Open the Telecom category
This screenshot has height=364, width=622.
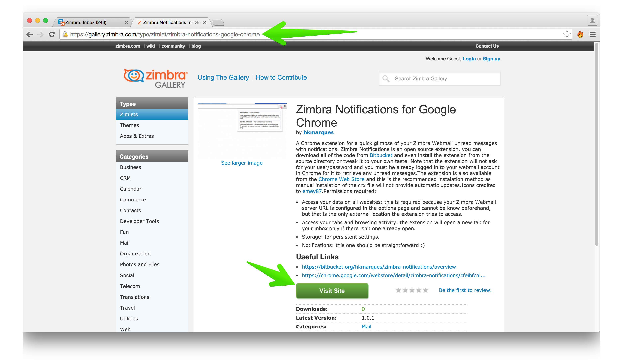pyautogui.click(x=152, y=286)
